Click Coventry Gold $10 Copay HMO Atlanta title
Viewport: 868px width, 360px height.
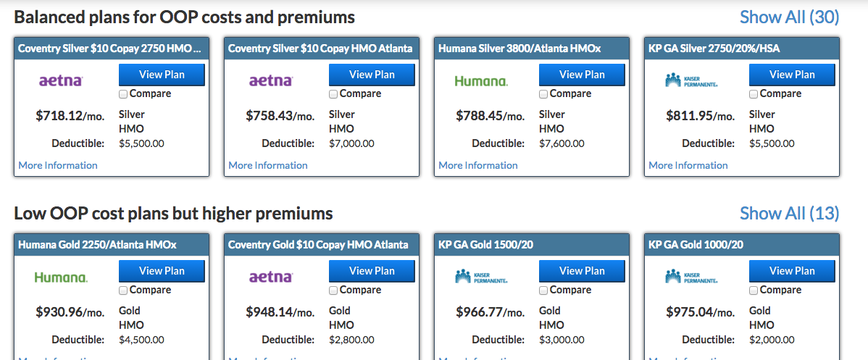pos(318,244)
